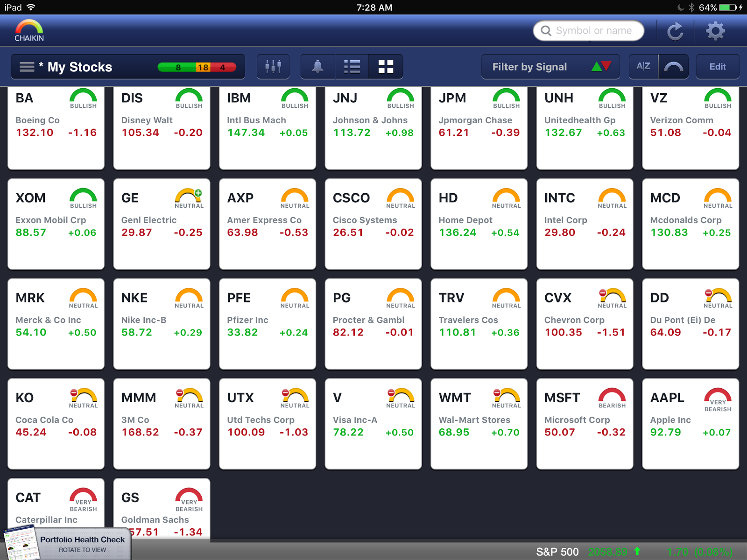Click the green bullish count segment 8

point(177,67)
